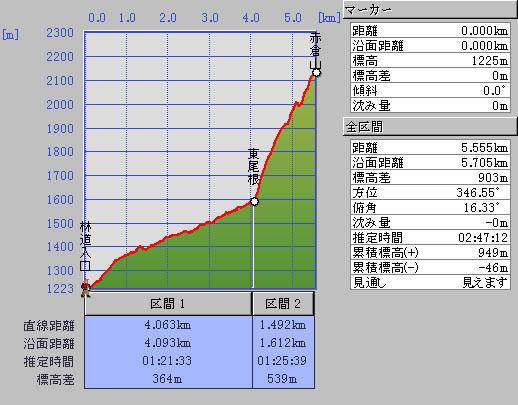This screenshot has height=405, width=518.
Task: Select the 赤倉山 summit circle marker
Action: tap(316, 73)
